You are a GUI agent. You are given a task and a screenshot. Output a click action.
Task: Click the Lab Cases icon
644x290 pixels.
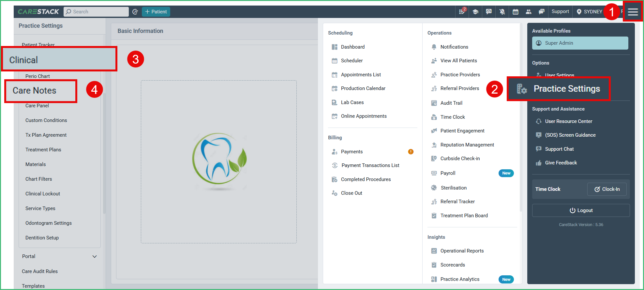(x=335, y=102)
